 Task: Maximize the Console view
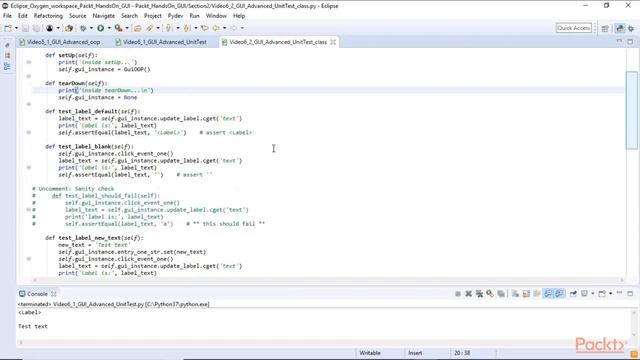point(630,293)
